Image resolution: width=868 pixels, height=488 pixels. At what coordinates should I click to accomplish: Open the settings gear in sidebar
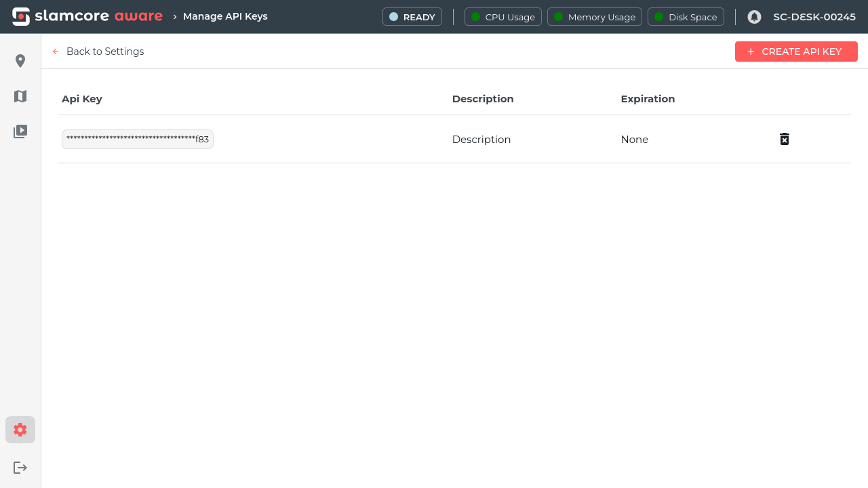(x=20, y=430)
